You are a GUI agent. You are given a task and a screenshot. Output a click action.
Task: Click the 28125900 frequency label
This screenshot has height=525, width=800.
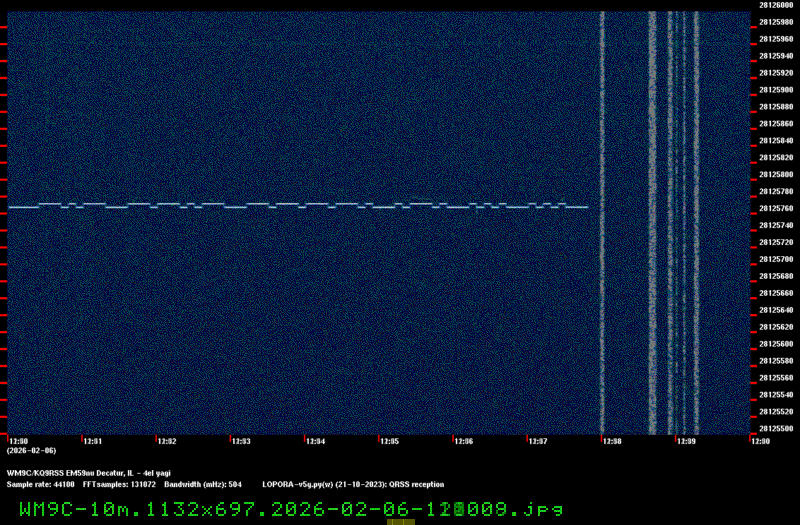776,90
